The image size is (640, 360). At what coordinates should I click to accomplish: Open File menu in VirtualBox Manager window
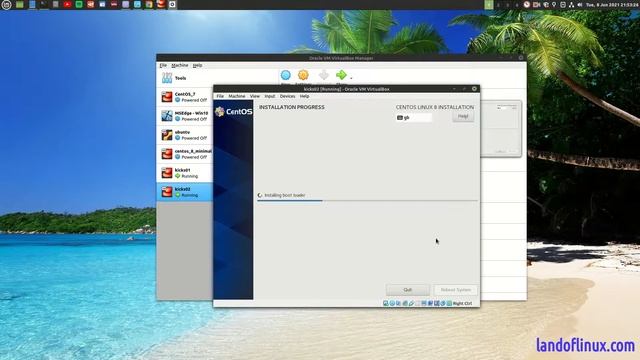point(163,65)
